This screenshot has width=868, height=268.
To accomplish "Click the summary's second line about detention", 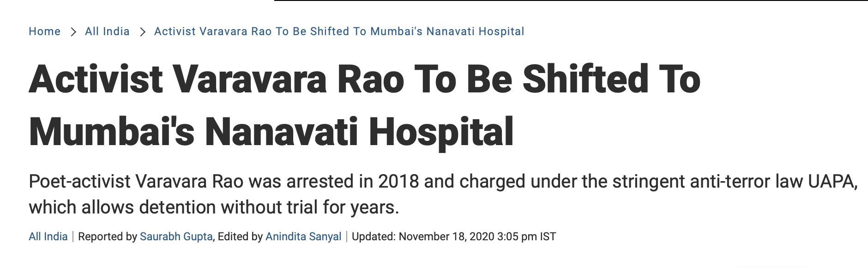I will pyautogui.click(x=213, y=207).
